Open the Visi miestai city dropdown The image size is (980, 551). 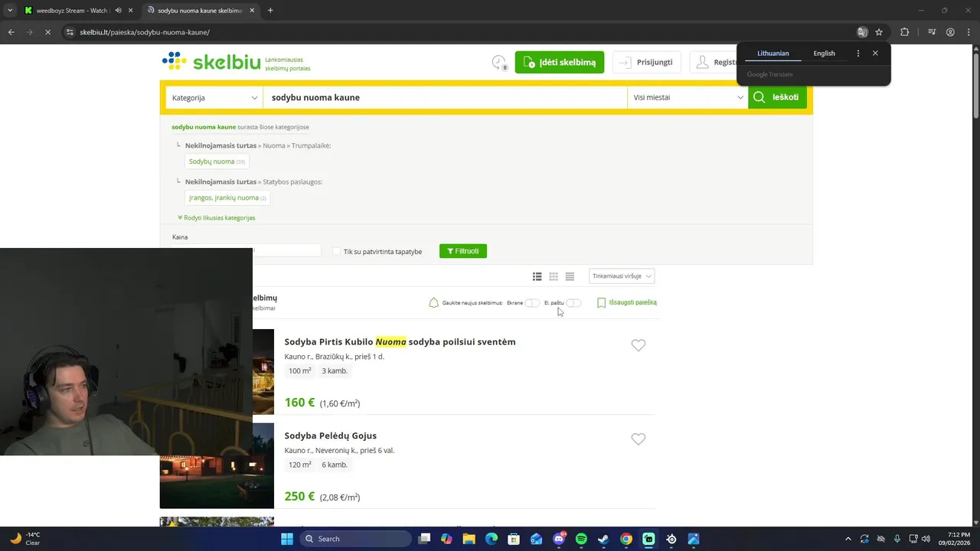click(688, 98)
